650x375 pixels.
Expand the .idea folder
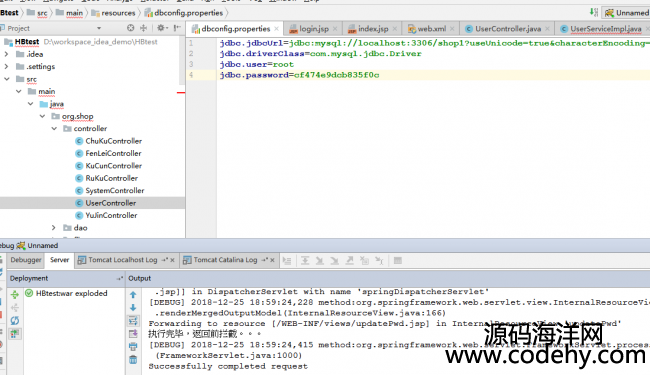[x=6, y=54]
